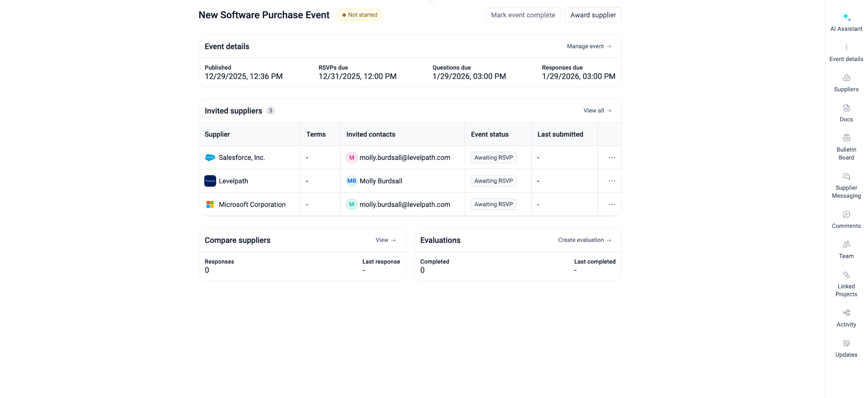Open more options for Levelpath row
Image resolution: width=868 pixels, height=398 pixels.
[612, 181]
